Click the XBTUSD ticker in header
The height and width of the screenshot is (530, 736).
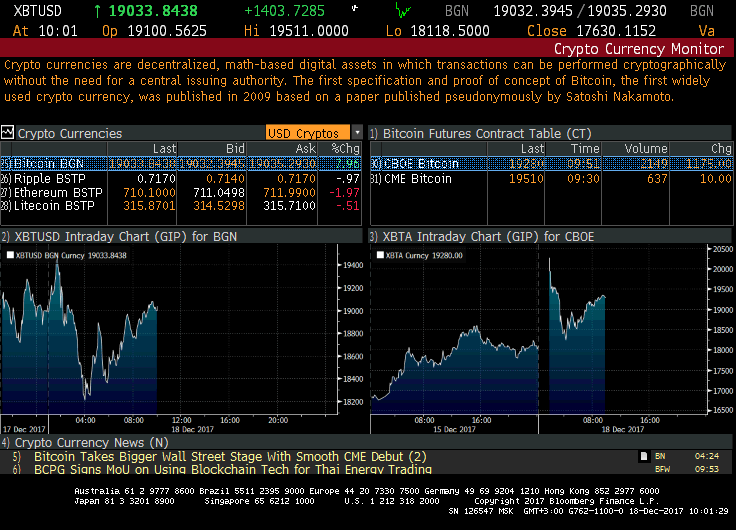[x=37, y=11]
